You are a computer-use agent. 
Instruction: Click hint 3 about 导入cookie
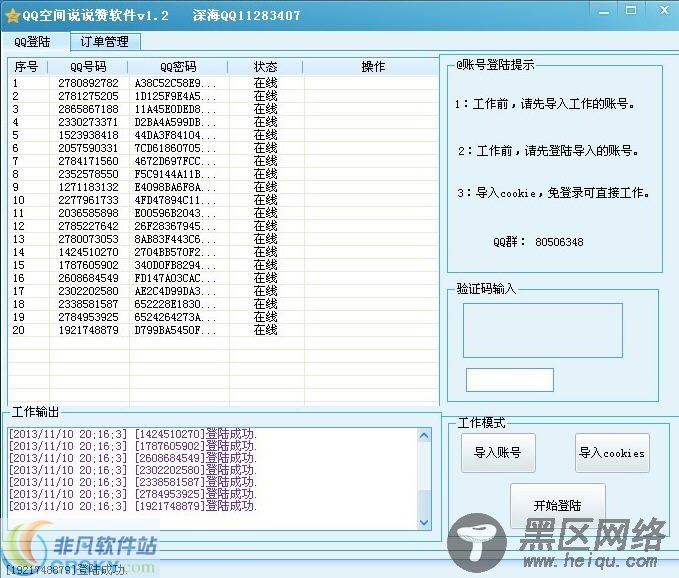[553, 193]
